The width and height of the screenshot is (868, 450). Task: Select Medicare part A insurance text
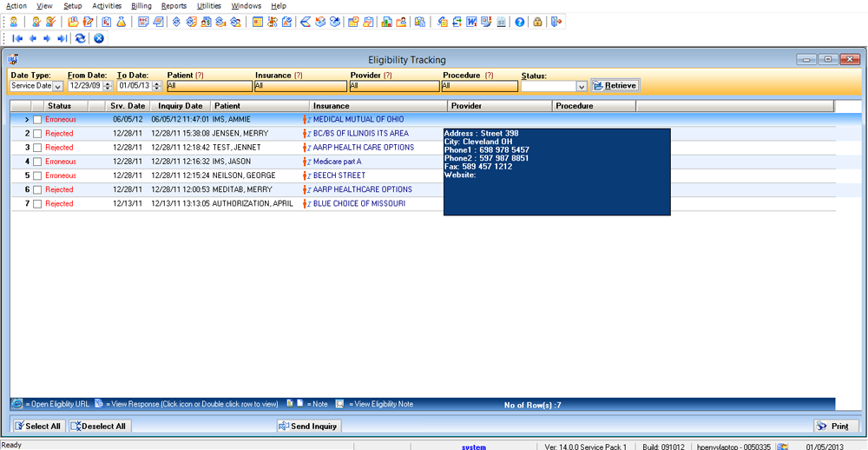coord(337,162)
